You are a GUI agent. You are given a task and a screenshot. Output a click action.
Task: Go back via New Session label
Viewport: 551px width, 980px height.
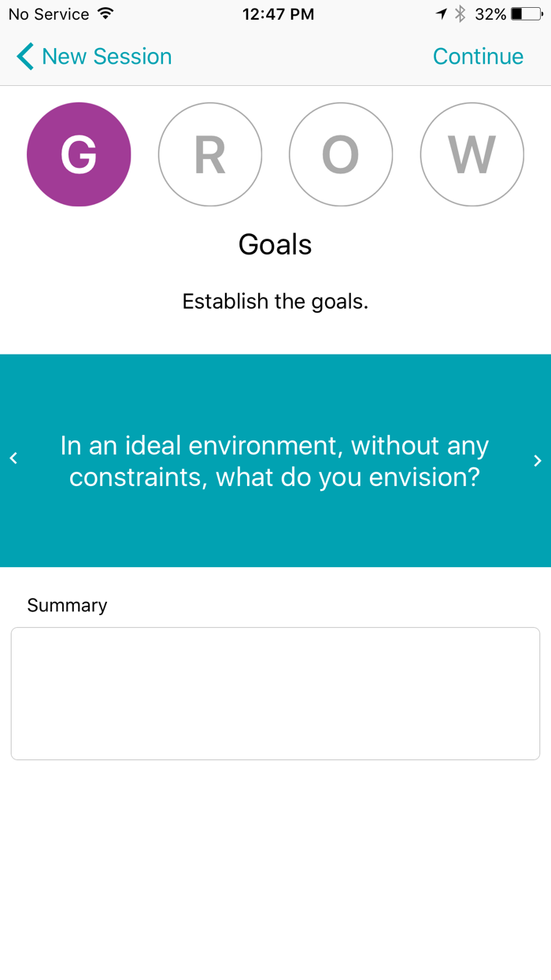click(106, 57)
